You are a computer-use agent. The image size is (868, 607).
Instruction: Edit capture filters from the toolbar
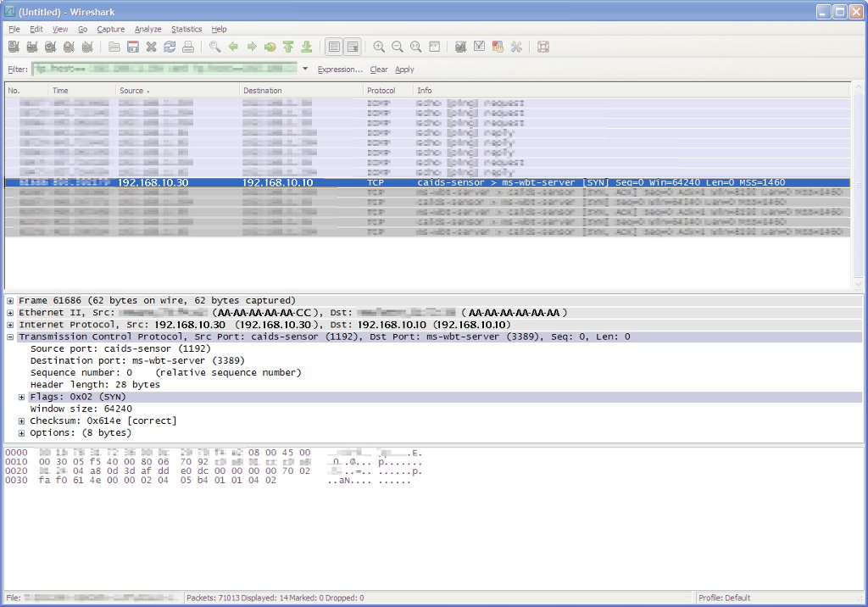[x=460, y=47]
